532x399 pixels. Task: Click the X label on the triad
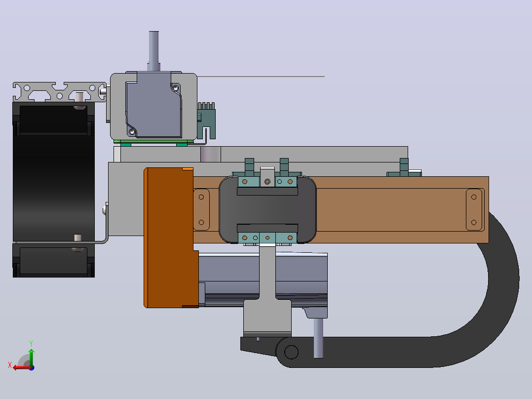coord(10,365)
